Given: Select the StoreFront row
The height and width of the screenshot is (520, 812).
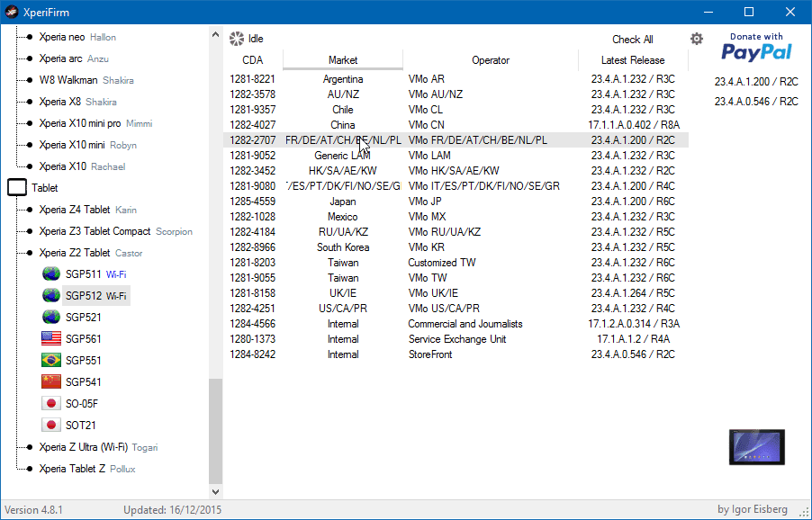Looking at the screenshot, I should click(456, 354).
